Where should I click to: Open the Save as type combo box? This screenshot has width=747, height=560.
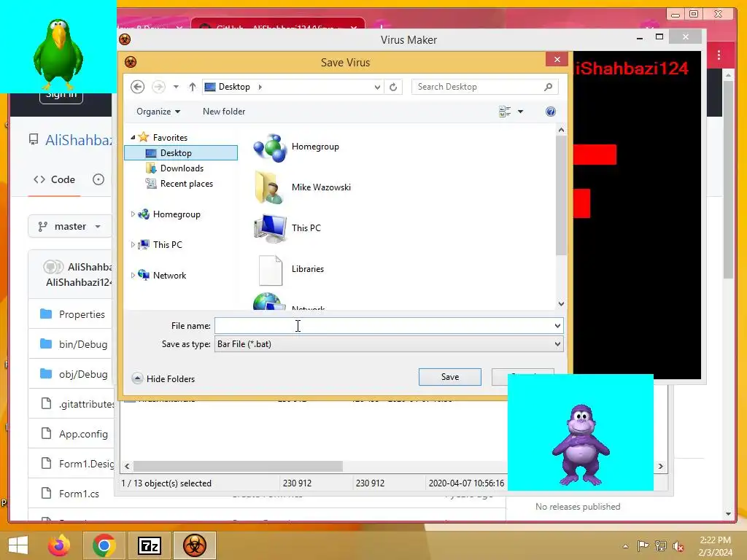[389, 344]
